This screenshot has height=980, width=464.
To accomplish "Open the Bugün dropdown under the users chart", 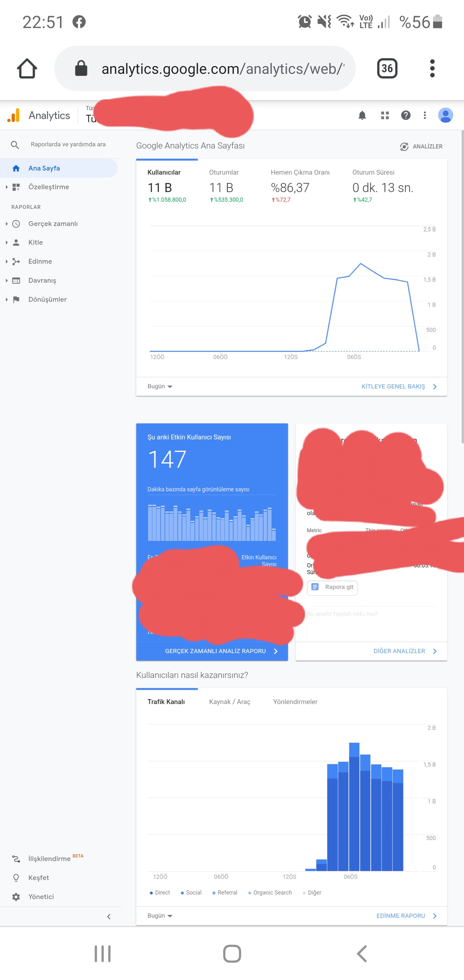I will point(160,386).
